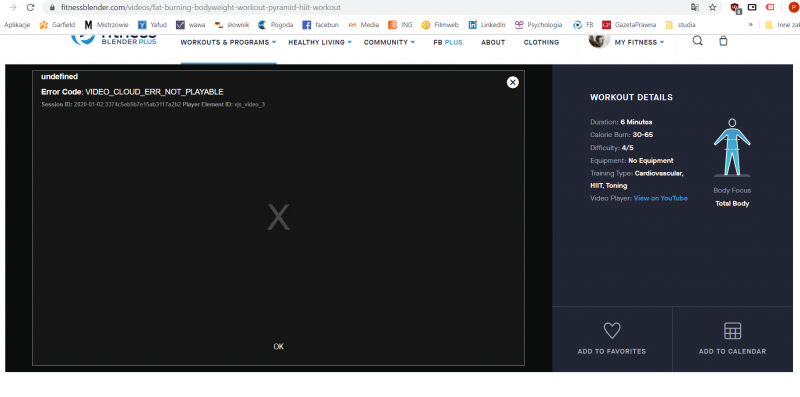Open Yafud bookmark
800x397 pixels.
(152, 24)
